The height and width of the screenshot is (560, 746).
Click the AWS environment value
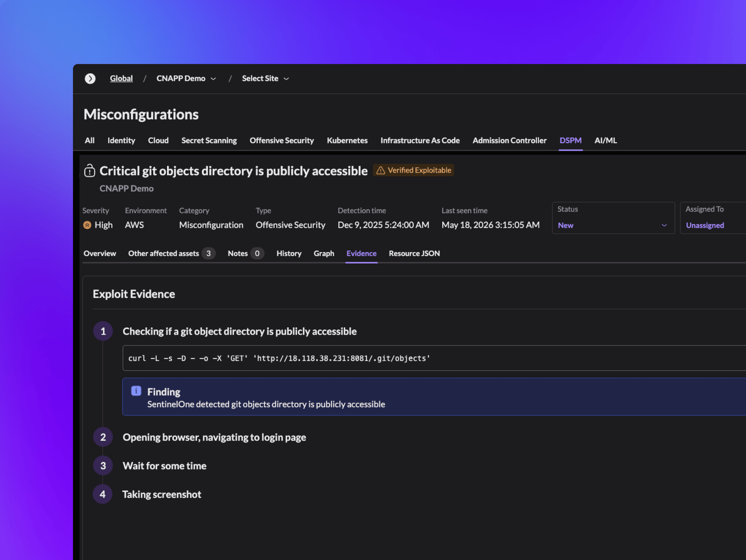[134, 225]
